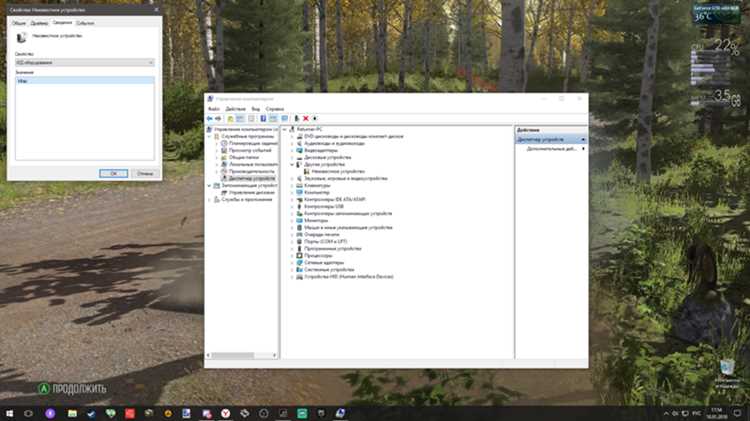Viewport: 750px width, 421px height.
Task: Click OK in the device properties dialog
Action: coord(113,173)
